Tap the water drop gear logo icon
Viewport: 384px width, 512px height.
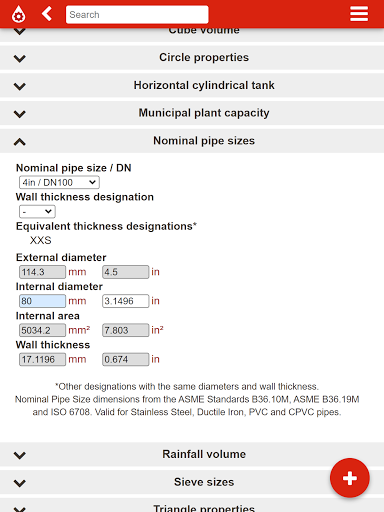18,15
